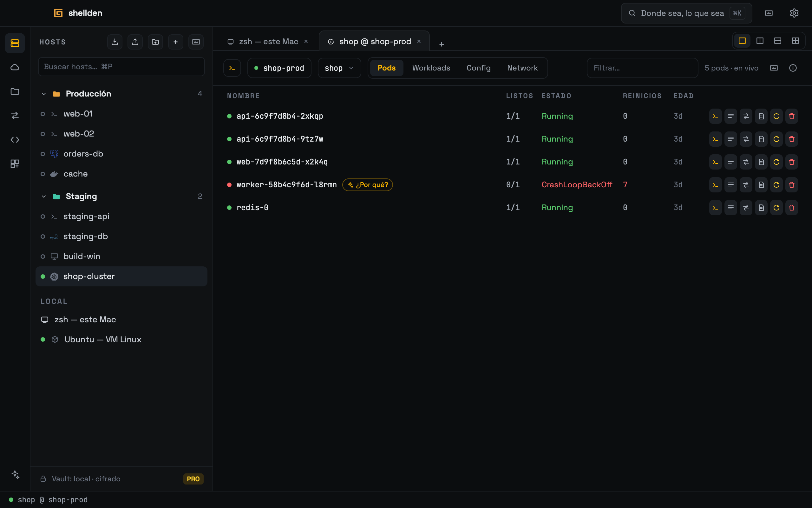Screen dimensions: 812x508
Task: Open the Hosts view in left rail
Action: pos(15,43)
